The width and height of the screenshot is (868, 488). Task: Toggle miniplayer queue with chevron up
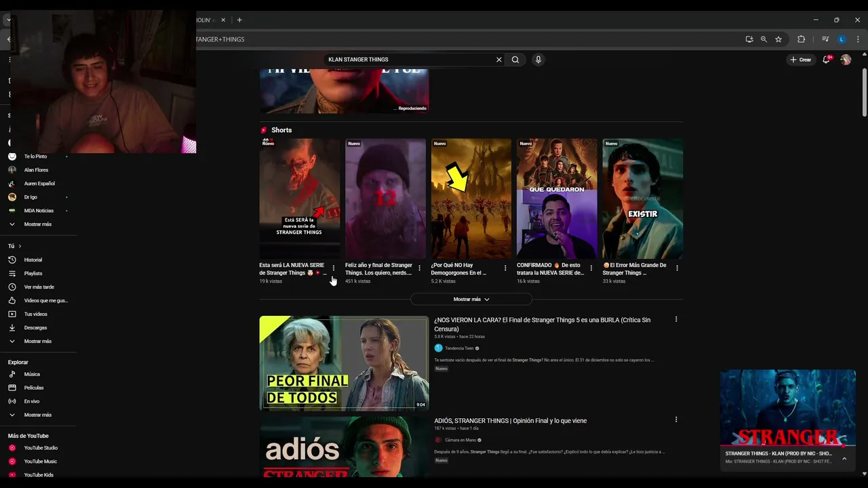coord(844,458)
